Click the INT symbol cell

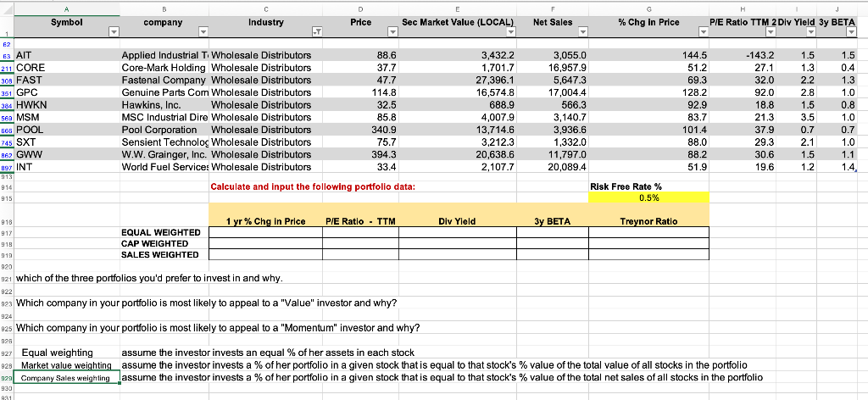(x=67, y=167)
